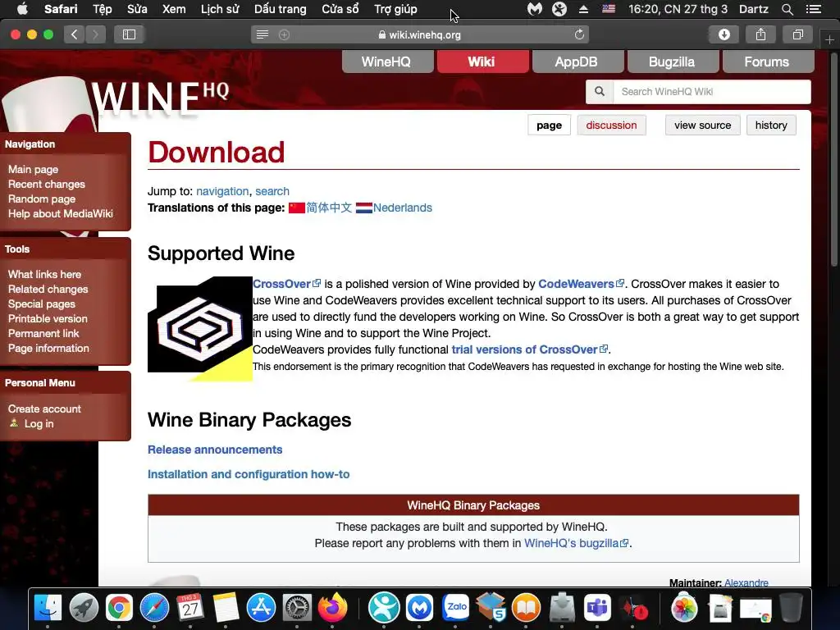
Task: Open Zalo app in the dock
Action: click(x=455, y=608)
